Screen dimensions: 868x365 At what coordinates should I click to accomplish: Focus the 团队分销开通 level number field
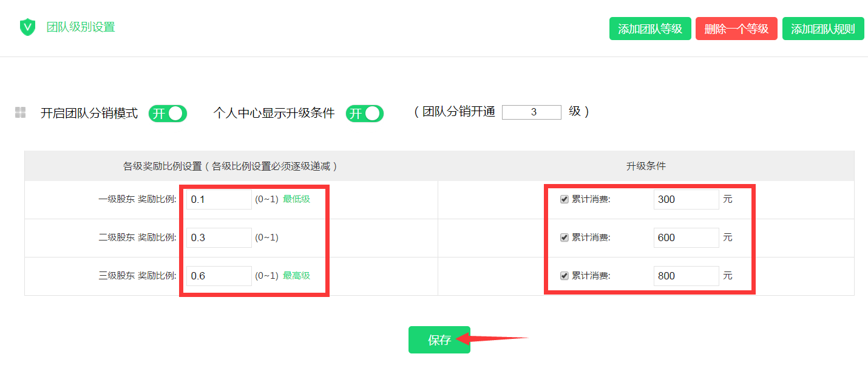point(532,112)
